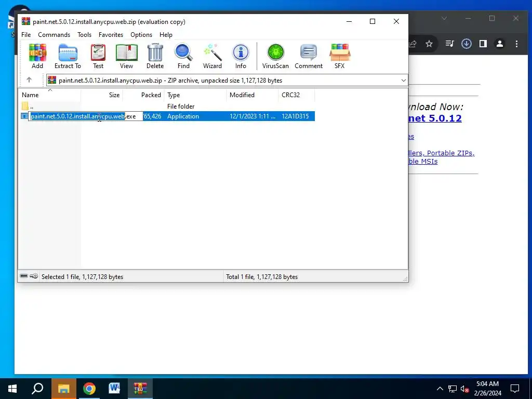Click Chrome share page icon
This screenshot has width=532, height=399.
[413, 44]
